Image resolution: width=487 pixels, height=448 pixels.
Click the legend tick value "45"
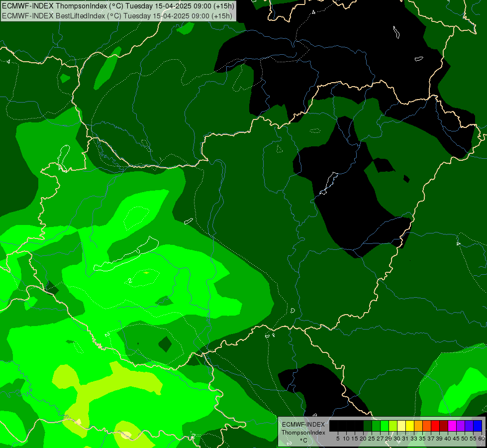click(x=456, y=439)
